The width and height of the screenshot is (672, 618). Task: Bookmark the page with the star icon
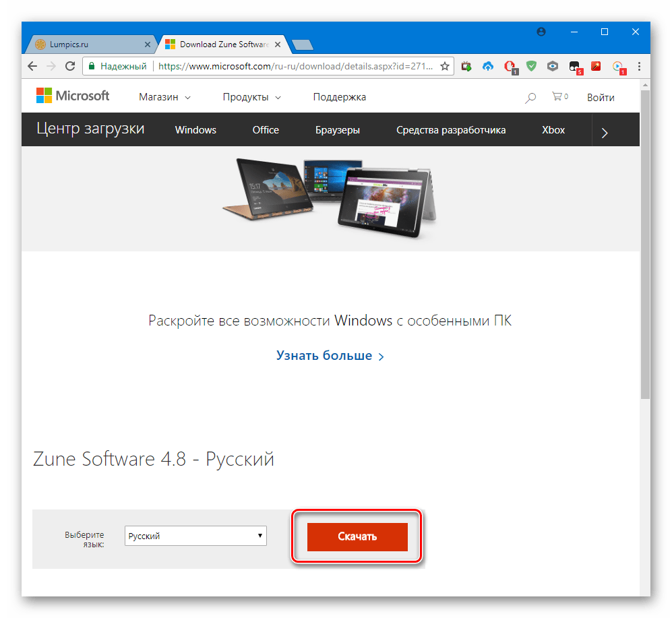pos(445,67)
